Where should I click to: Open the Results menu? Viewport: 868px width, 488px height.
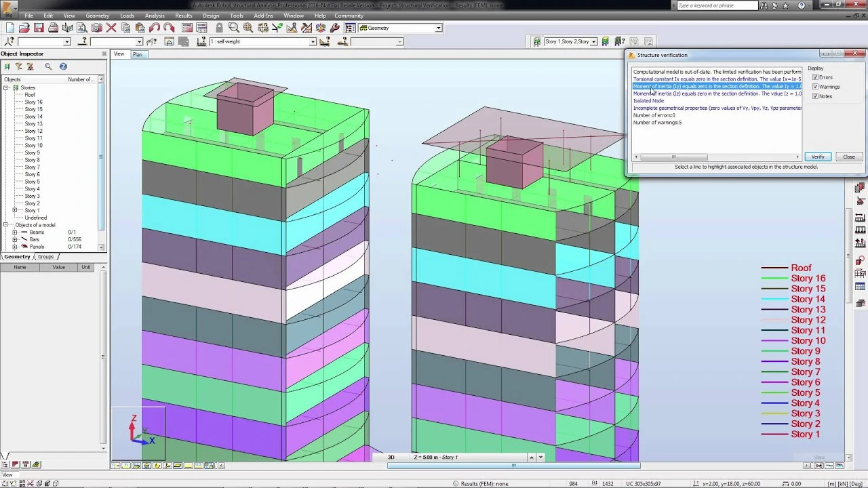pyautogui.click(x=184, y=16)
